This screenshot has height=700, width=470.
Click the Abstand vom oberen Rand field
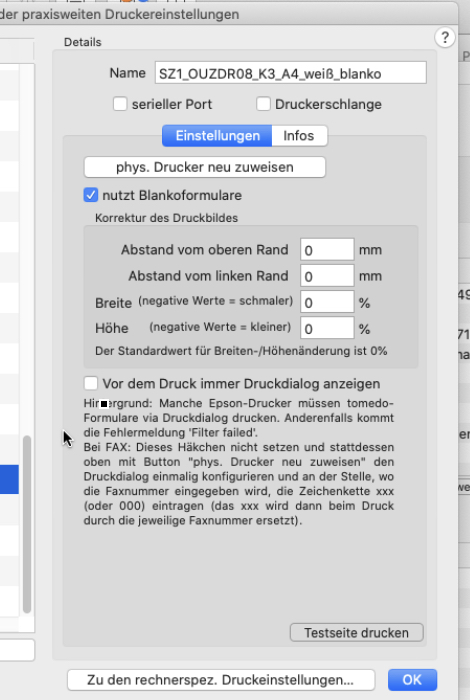pyautogui.click(x=327, y=250)
